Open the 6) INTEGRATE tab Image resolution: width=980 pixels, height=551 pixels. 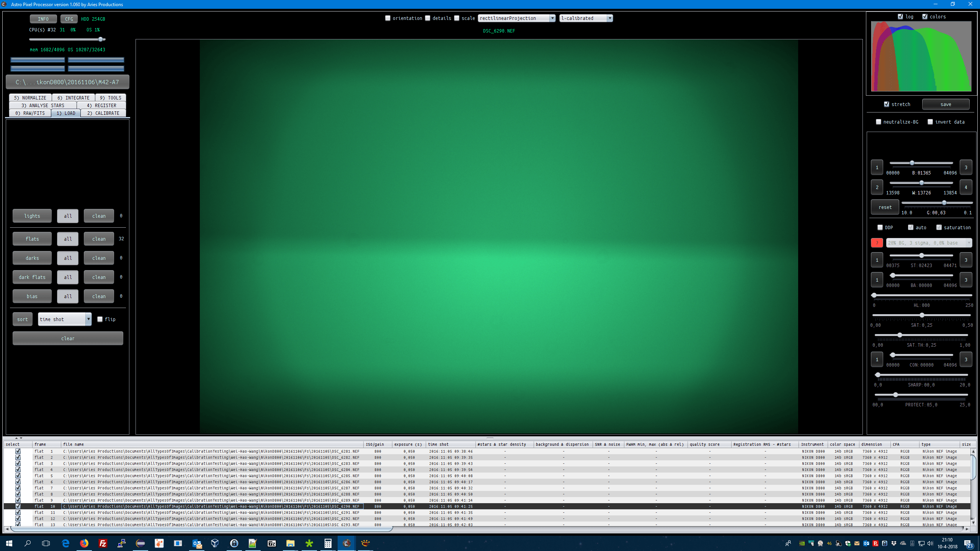(x=73, y=98)
